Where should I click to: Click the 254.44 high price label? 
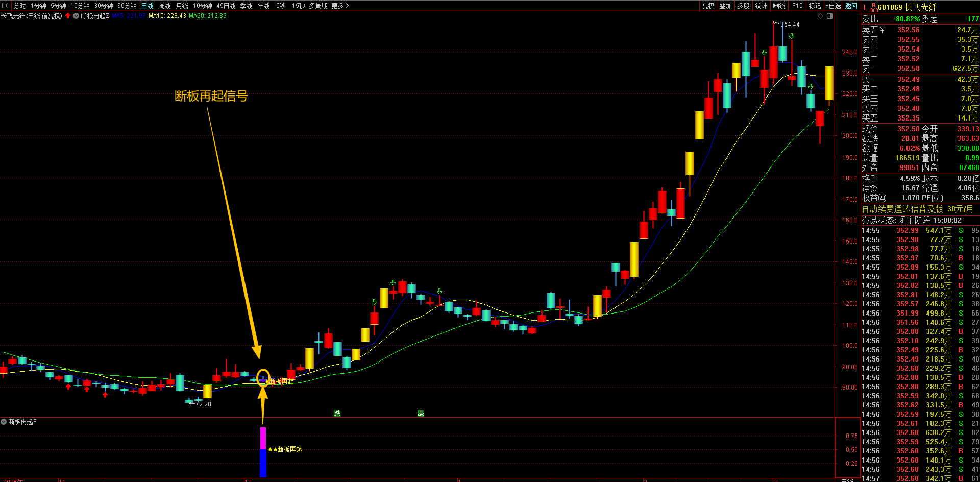coord(790,24)
